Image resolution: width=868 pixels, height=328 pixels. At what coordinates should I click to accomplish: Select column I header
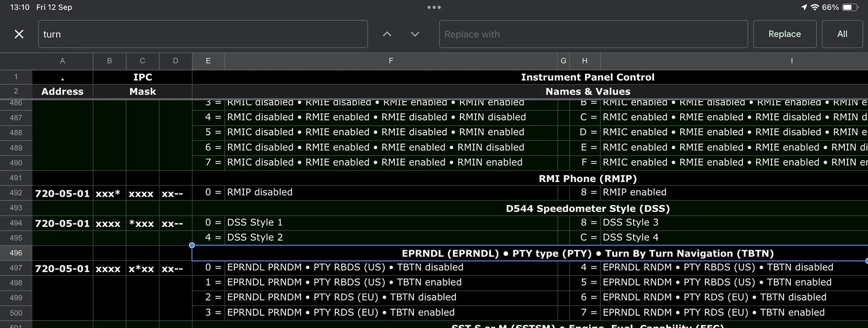click(791, 61)
